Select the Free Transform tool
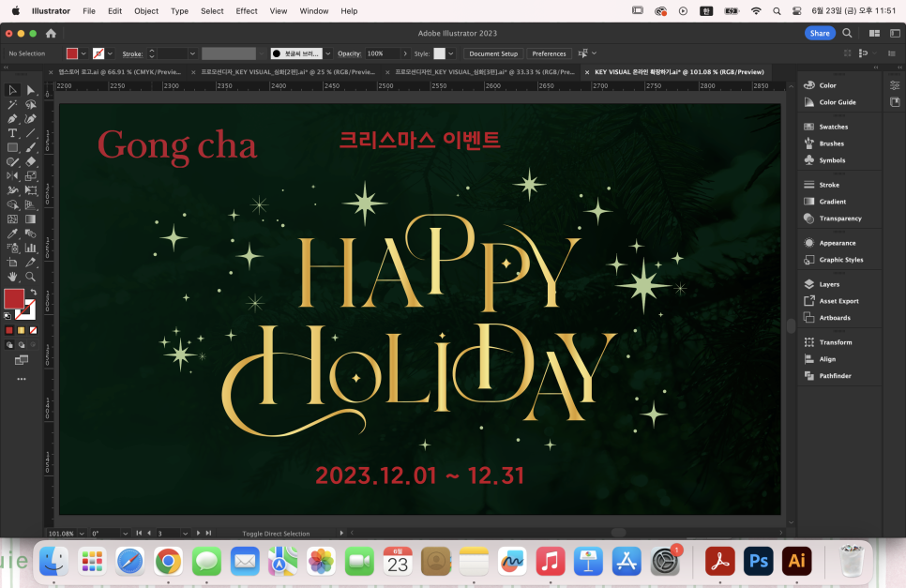906x588 pixels. (x=31, y=190)
